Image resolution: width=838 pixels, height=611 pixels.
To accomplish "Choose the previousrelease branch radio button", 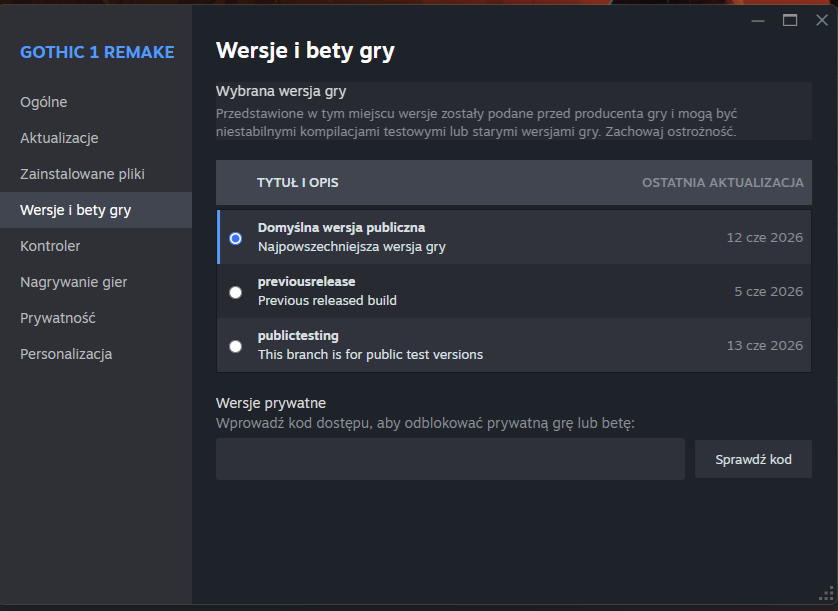I will pyautogui.click(x=235, y=292).
